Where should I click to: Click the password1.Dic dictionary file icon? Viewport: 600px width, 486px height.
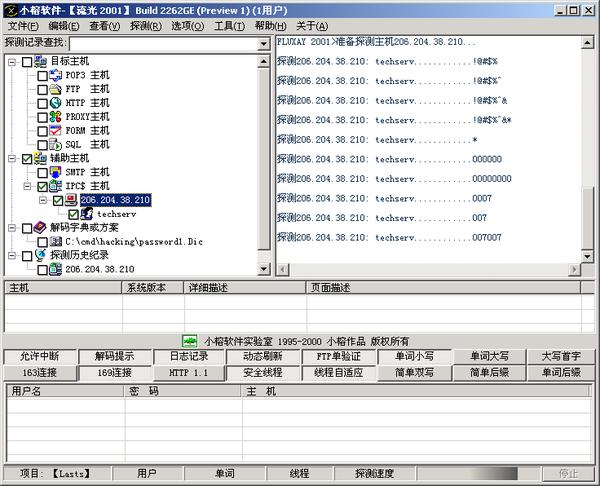point(56,241)
